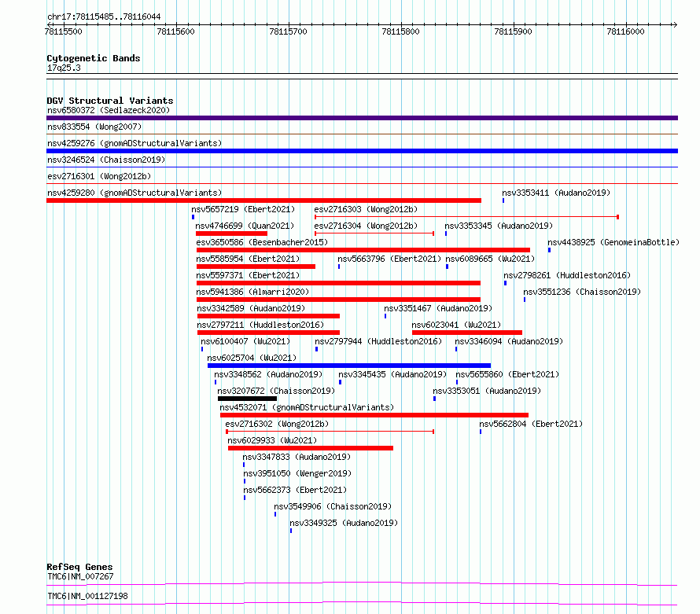Select the purple nsv6580372 variant bar
Screen dimensions: 700x614
[362, 118]
